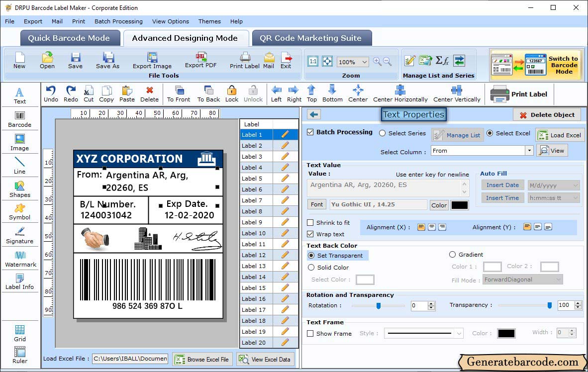Pick the black text Color swatch
Viewport: 588px width, 372px height.
459,205
